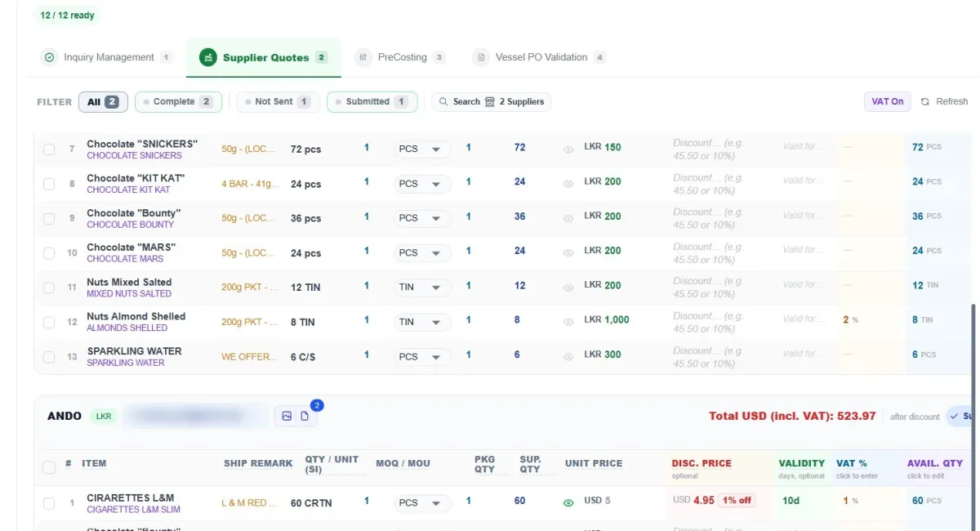Toggle the VAT On button
The height and width of the screenshot is (531, 980).
(x=887, y=101)
